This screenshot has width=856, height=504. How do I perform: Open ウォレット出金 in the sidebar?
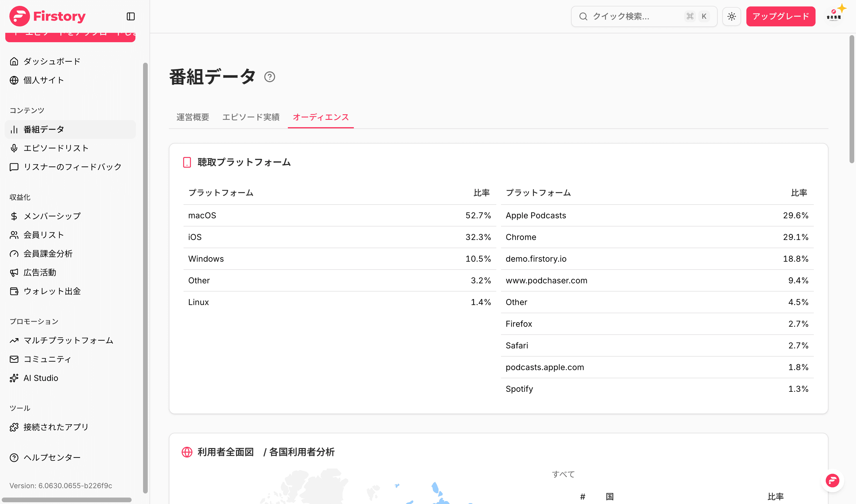70,291
